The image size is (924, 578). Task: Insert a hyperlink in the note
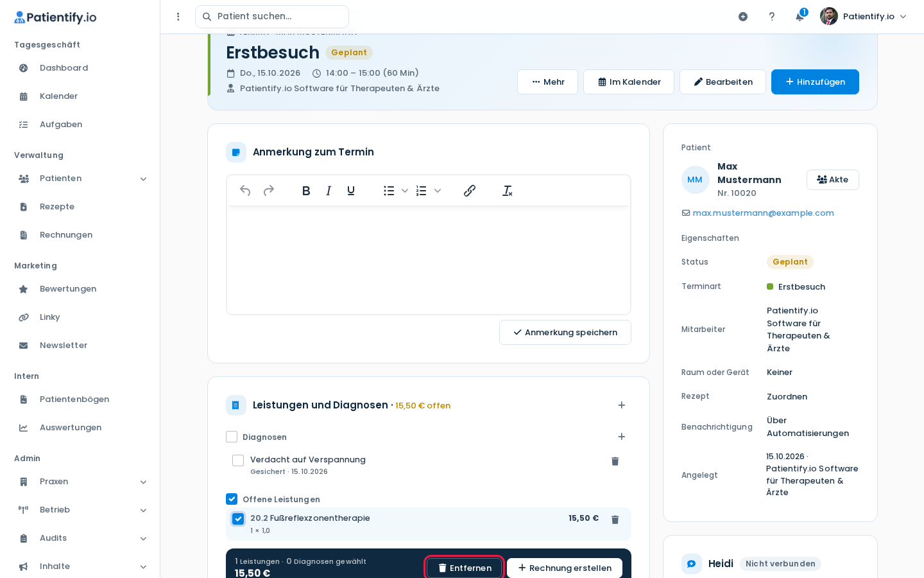point(470,191)
